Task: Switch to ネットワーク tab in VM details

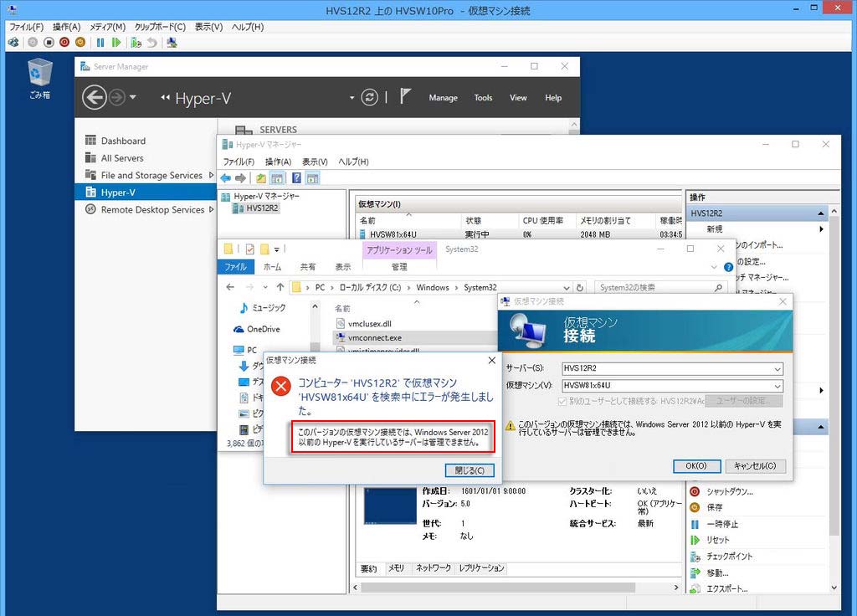Action: [433, 568]
